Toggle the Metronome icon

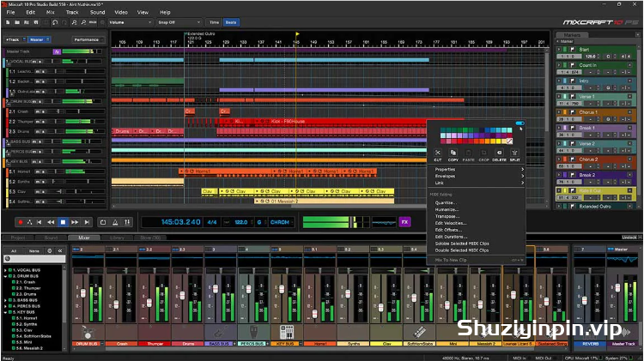pos(115,222)
